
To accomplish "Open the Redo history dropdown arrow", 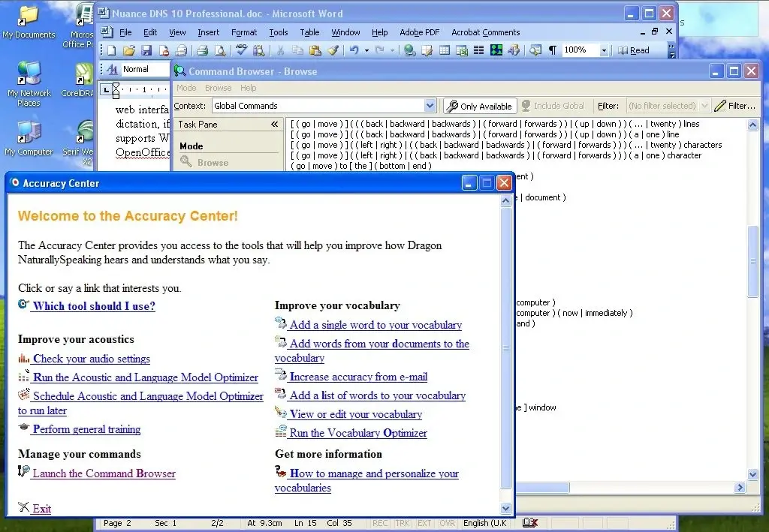I will 392,50.
